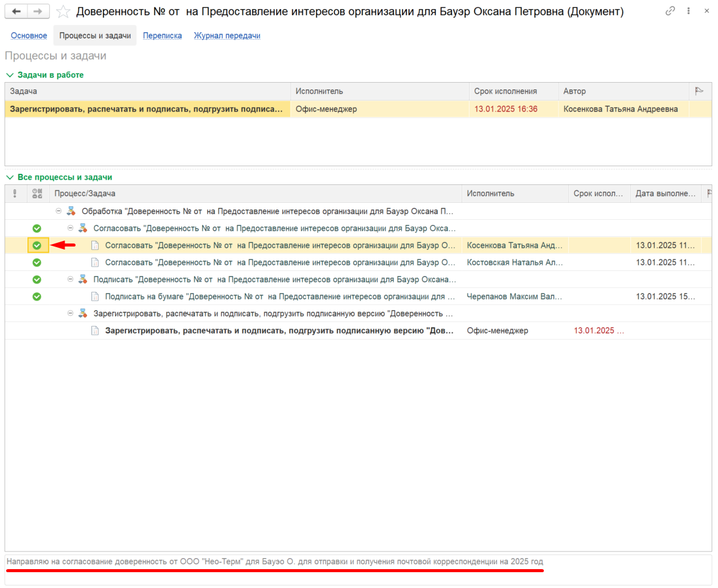The image size is (718, 588).
Task: Switch to Процессы и задачи tab
Action: (x=95, y=36)
